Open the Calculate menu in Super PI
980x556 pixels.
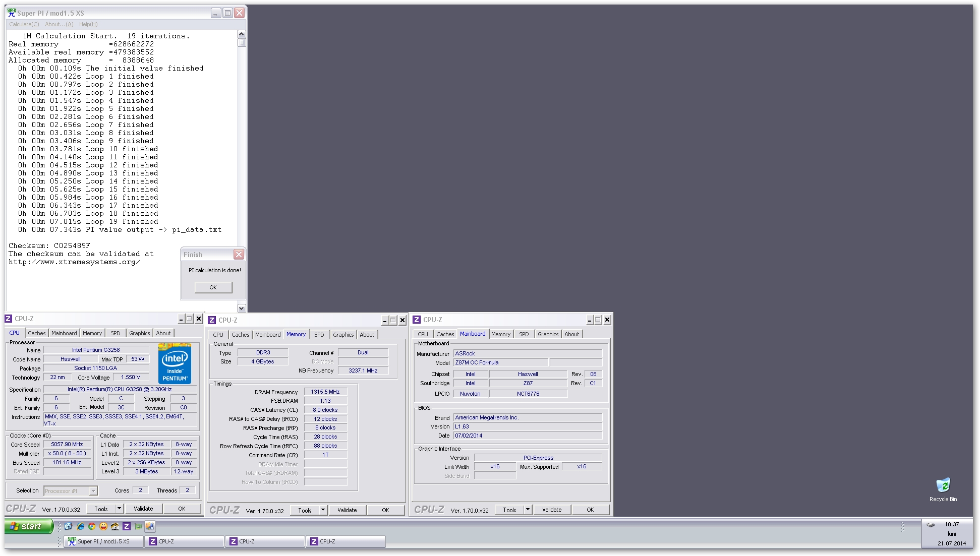[24, 24]
